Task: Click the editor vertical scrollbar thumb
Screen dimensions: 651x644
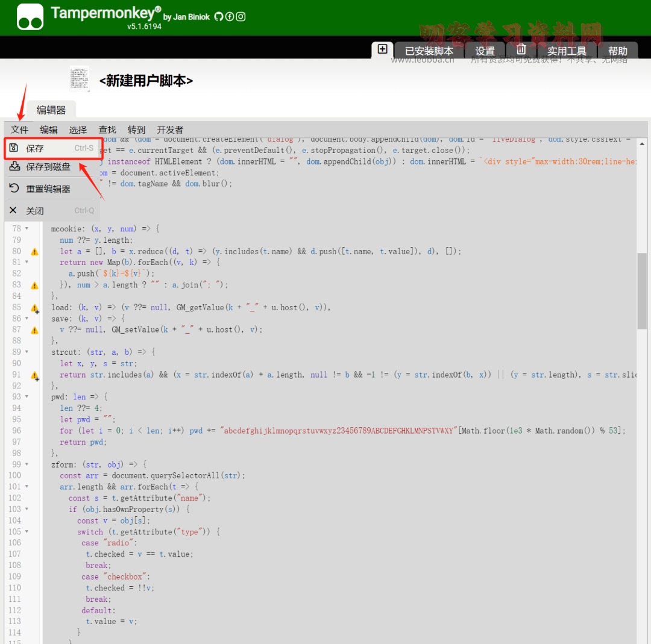Action: tap(642, 290)
